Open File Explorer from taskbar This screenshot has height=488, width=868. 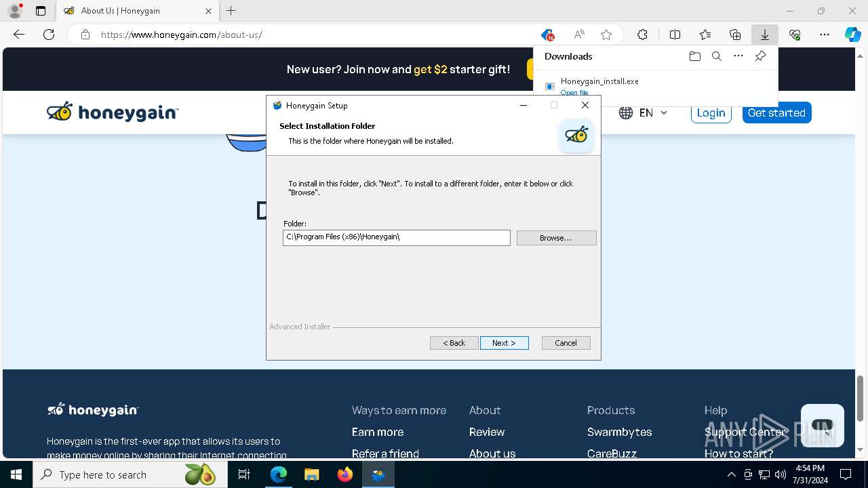pyautogui.click(x=311, y=474)
